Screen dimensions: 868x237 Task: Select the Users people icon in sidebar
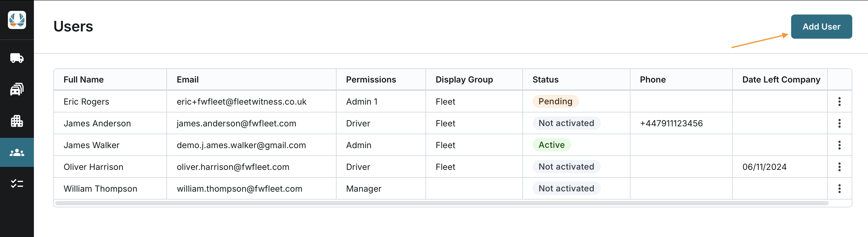click(x=17, y=152)
